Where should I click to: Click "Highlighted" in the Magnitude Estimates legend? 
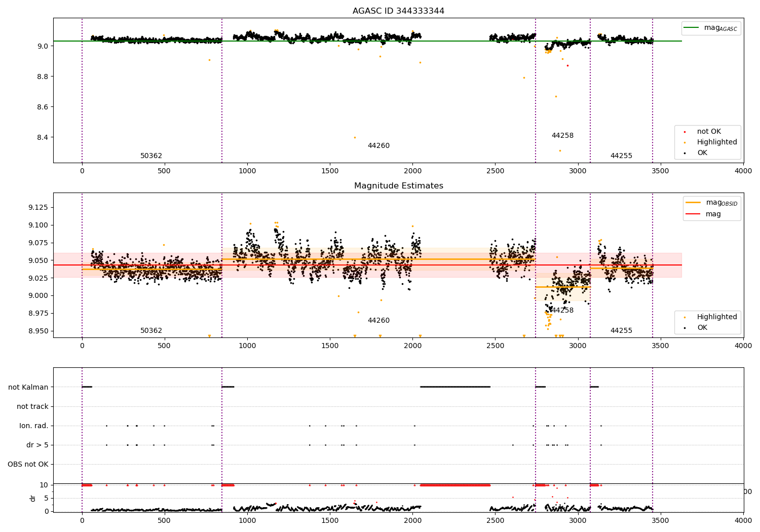[x=717, y=317]
